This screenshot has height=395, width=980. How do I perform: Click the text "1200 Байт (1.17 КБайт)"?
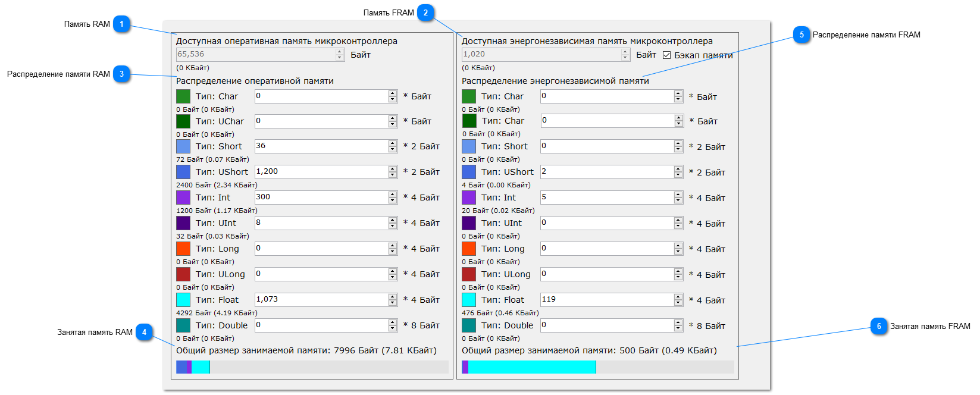coord(217,211)
